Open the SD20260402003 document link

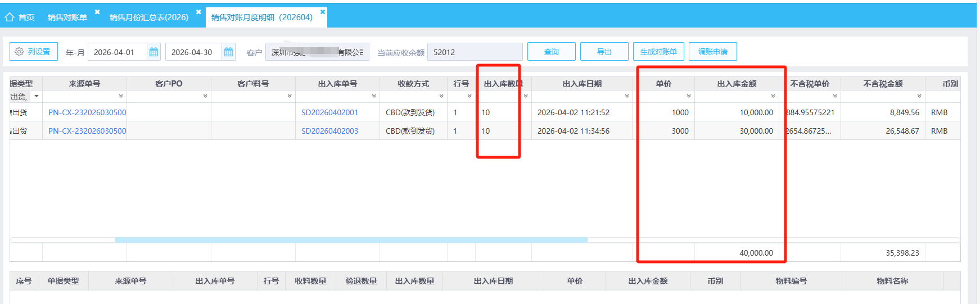(x=329, y=131)
